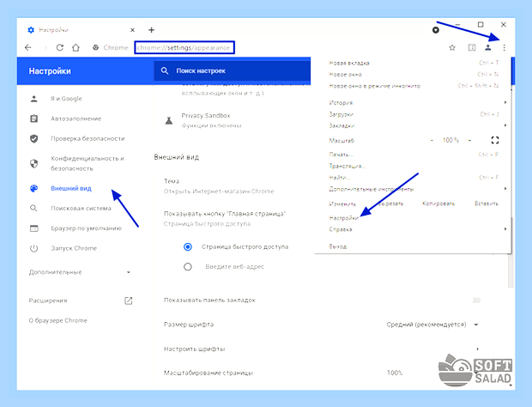This screenshot has width=532, height=407.
Task: Click the home page icon
Action: pyautogui.click(x=76, y=47)
